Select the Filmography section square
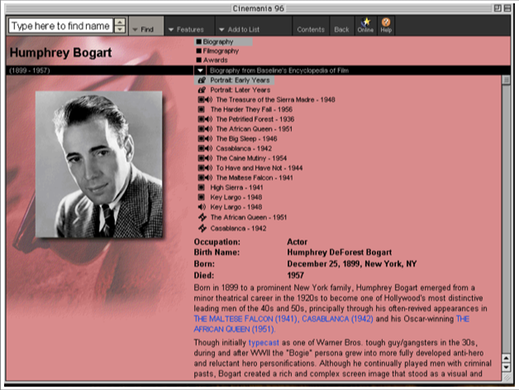Screen dimensions: 519x390 [199, 51]
